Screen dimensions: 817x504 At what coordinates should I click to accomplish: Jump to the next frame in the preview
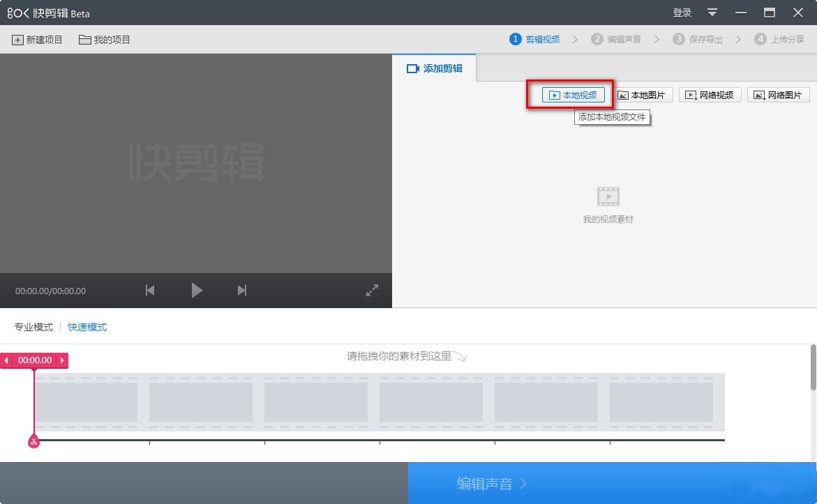[241, 291]
